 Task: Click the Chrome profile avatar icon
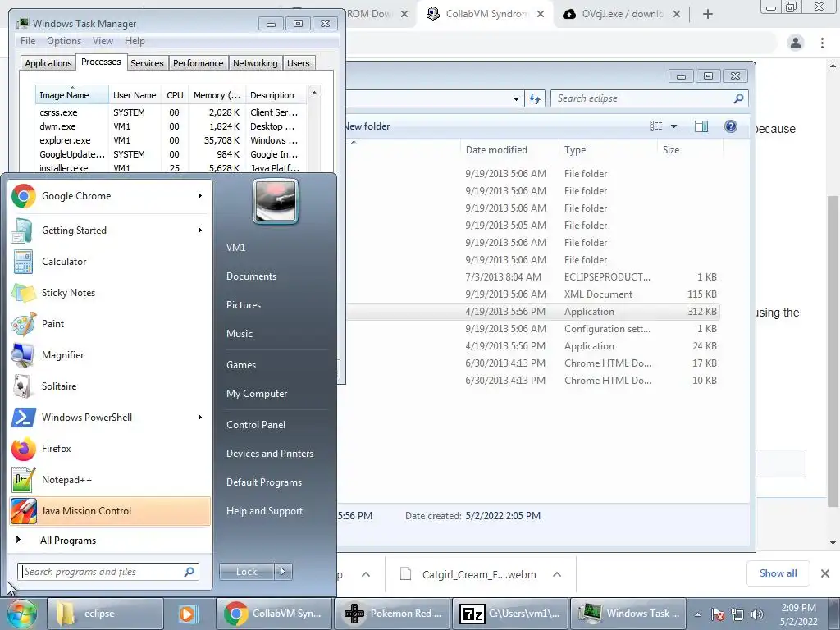pyautogui.click(x=796, y=43)
